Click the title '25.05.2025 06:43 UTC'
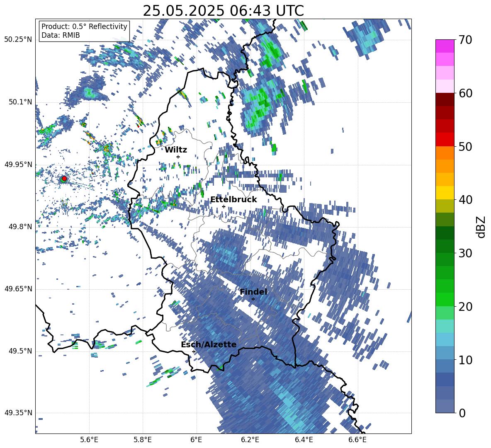Image resolution: width=491 pixels, height=448 pixels. pos(223,11)
